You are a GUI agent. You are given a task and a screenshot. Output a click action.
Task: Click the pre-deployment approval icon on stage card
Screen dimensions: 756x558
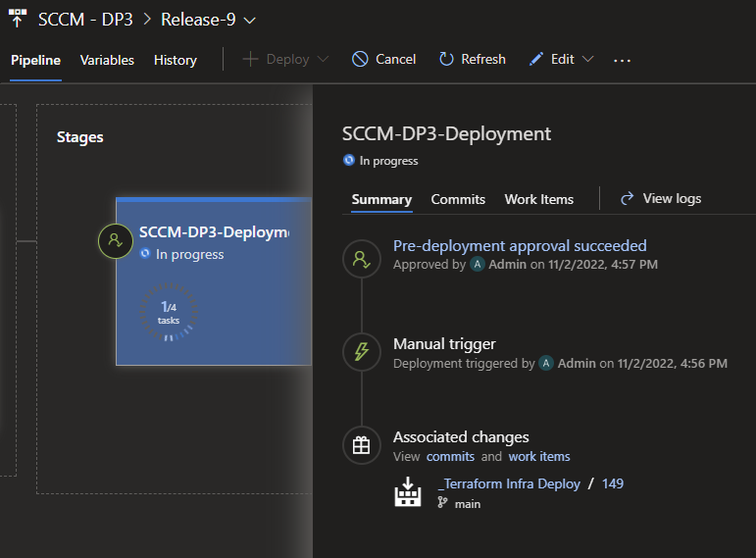point(116,240)
